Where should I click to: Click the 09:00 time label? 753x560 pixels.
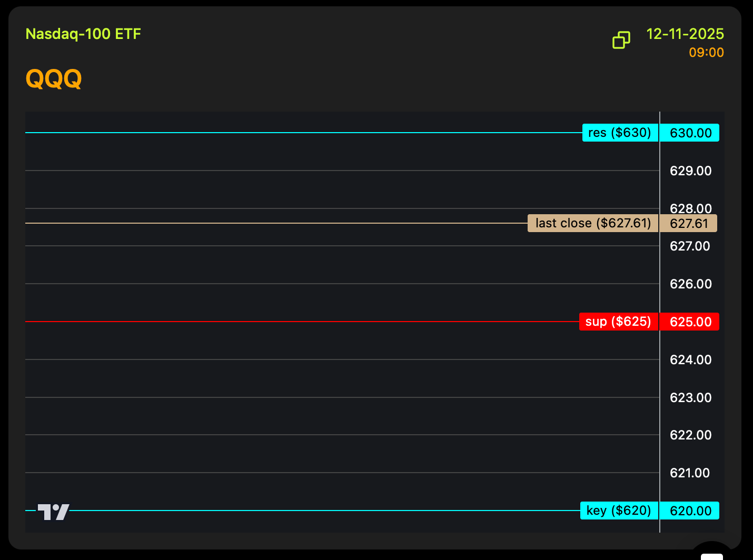(706, 53)
